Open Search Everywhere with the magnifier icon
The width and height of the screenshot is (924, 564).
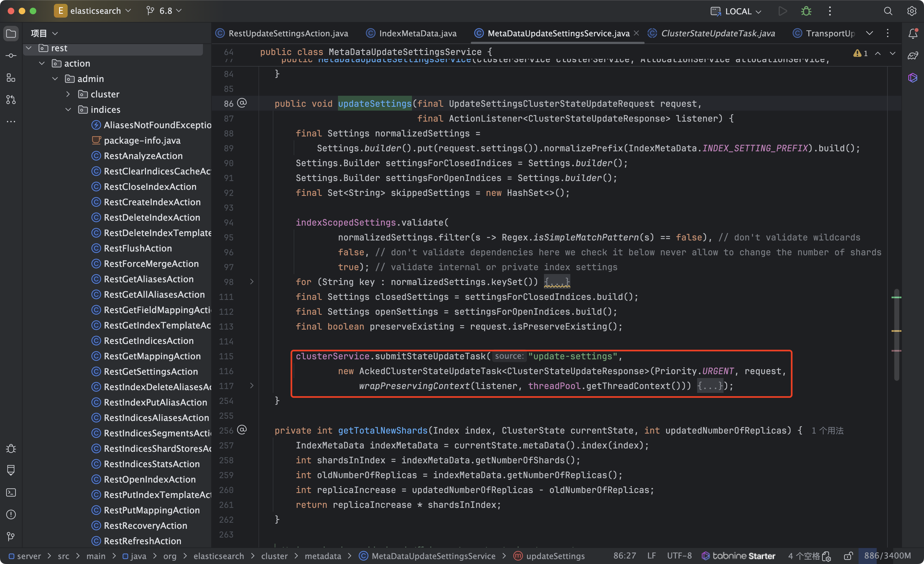(x=888, y=11)
